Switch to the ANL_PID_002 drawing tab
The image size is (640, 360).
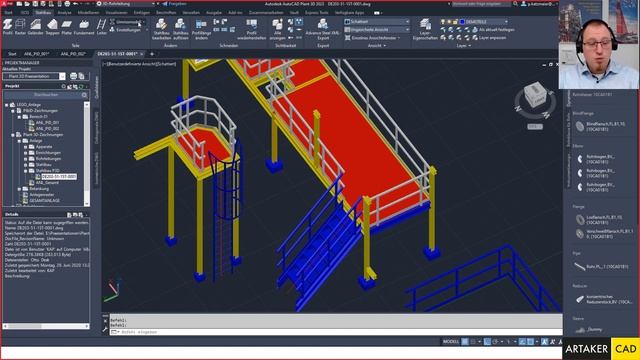[x=73, y=54]
